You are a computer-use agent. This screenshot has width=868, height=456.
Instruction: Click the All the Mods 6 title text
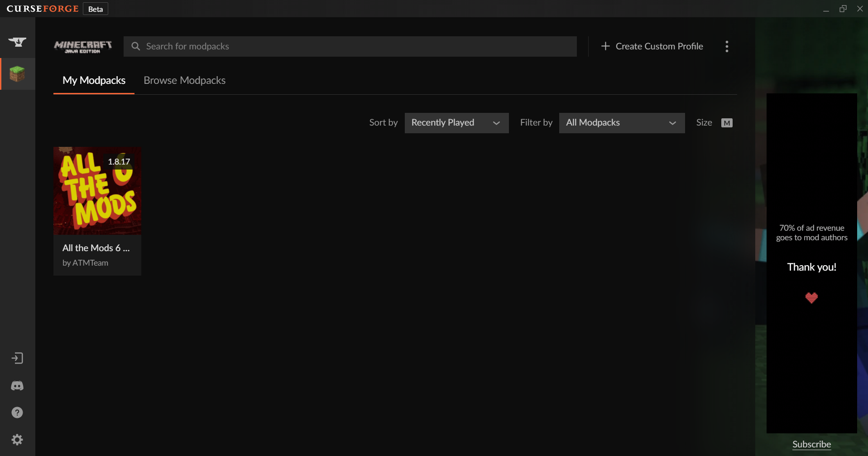[x=96, y=248]
